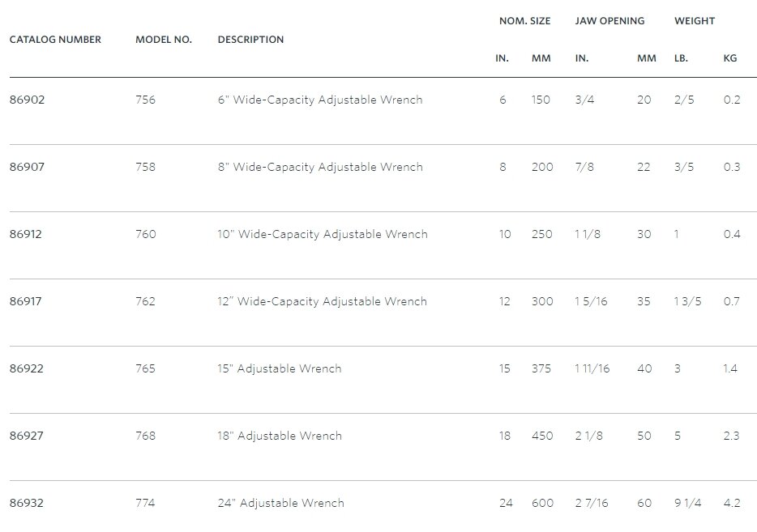
Task: Click the JAW OPENING header
Action: click(x=609, y=21)
